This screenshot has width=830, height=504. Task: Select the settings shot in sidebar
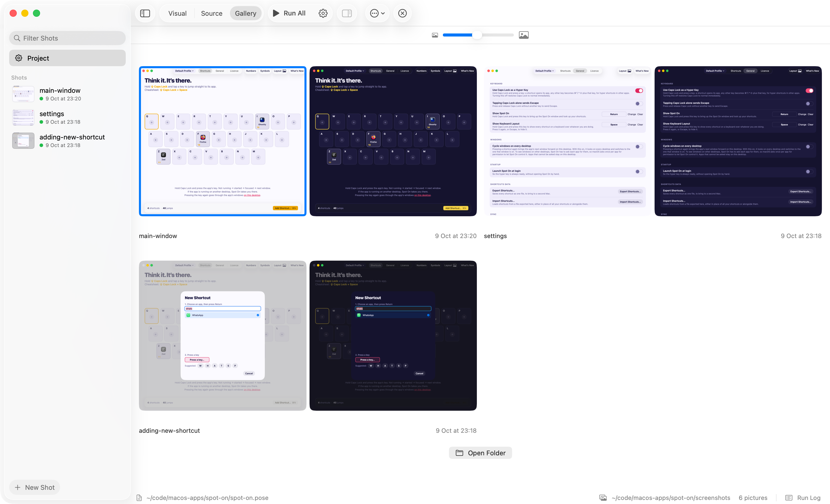(x=67, y=117)
